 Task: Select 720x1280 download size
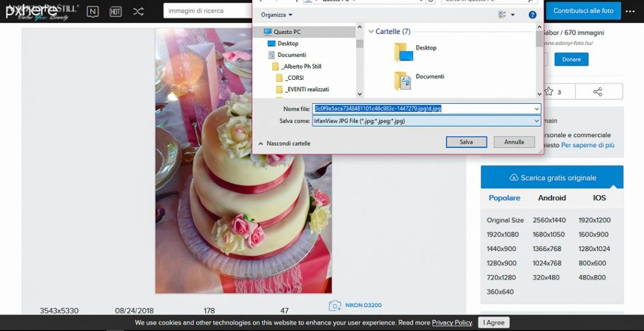[501, 278]
